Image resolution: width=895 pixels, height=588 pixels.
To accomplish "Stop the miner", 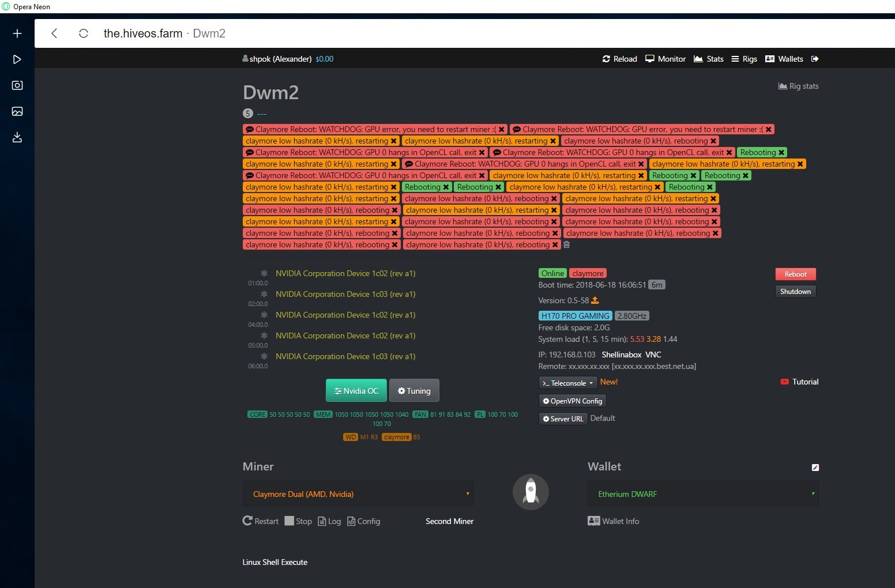I will pos(298,521).
